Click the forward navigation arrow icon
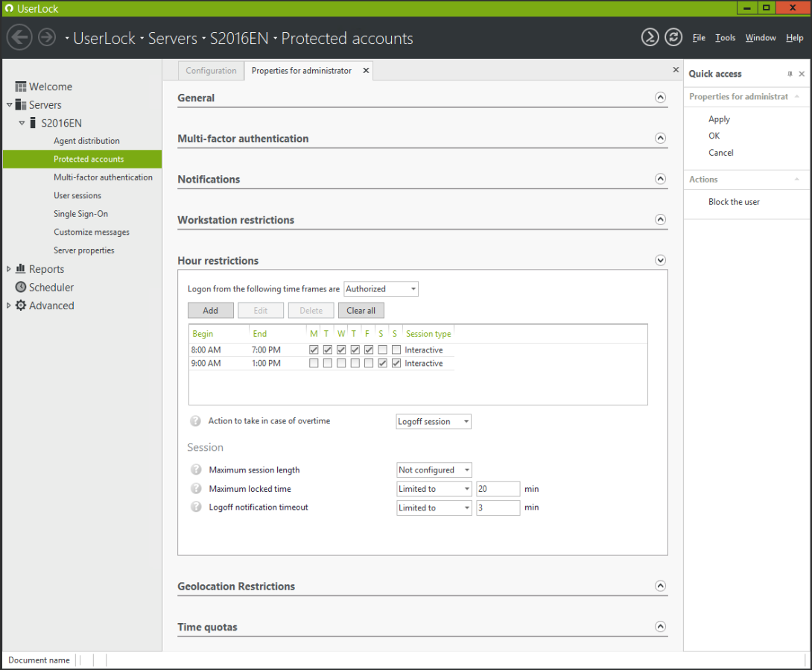Screen dimensions: 812x670 (x=47, y=37)
